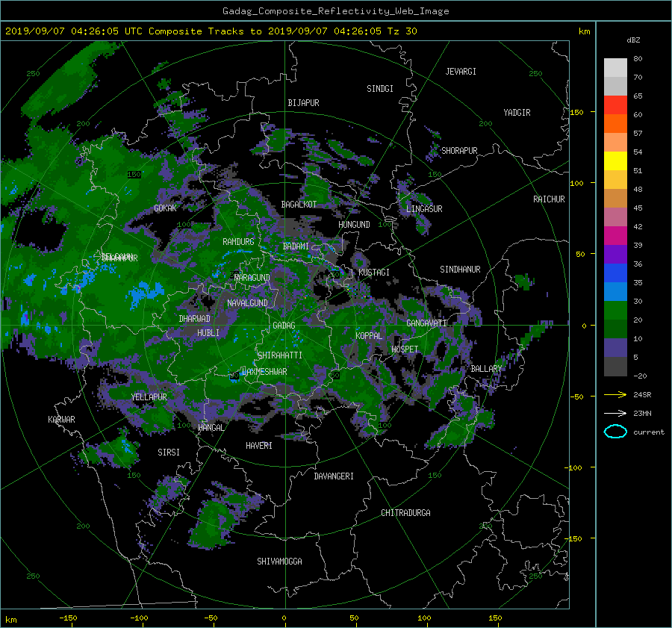
Task: Click the cyan 'current' ellipse legend icon
Action: [615, 432]
